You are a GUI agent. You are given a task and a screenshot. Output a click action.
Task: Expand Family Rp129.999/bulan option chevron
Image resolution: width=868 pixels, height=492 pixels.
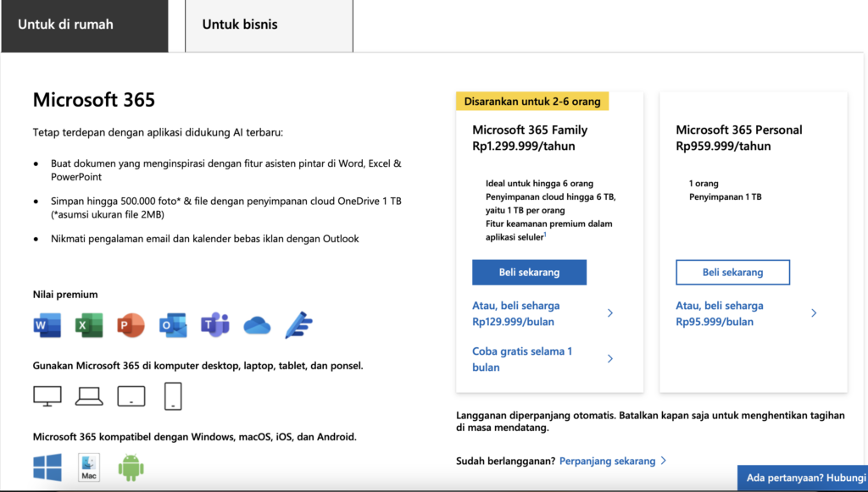(x=610, y=313)
